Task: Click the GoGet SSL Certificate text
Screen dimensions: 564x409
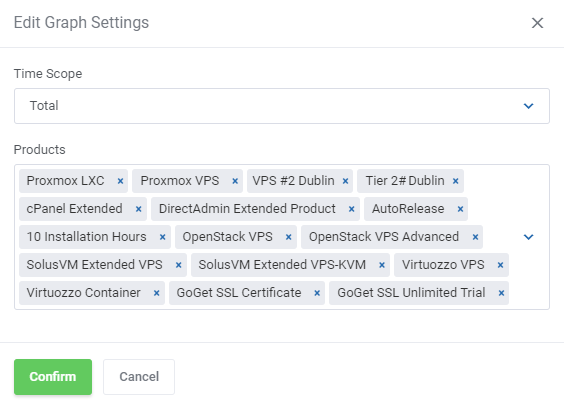Action: [x=239, y=293]
